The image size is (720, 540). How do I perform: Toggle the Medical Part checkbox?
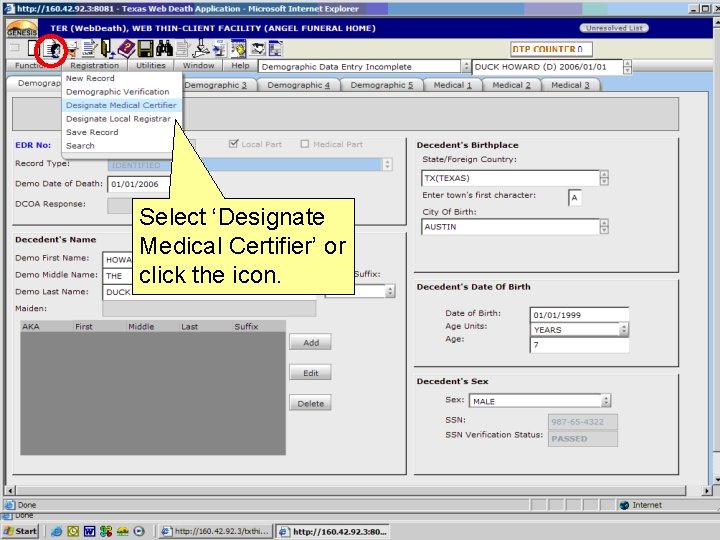coord(304,144)
